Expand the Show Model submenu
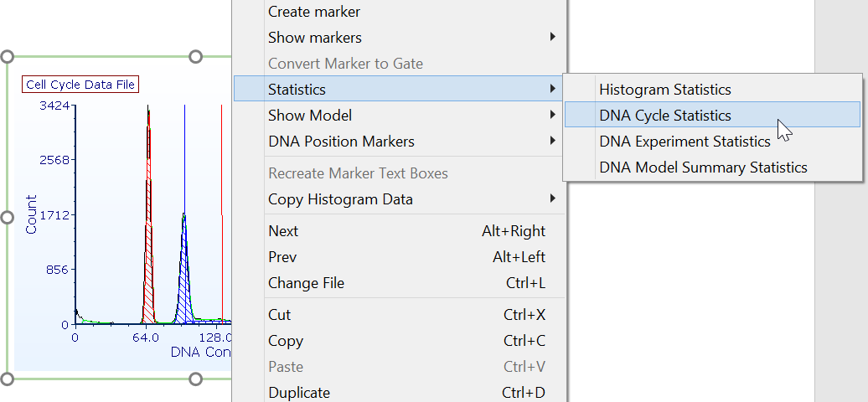The image size is (868, 402). pos(310,115)
